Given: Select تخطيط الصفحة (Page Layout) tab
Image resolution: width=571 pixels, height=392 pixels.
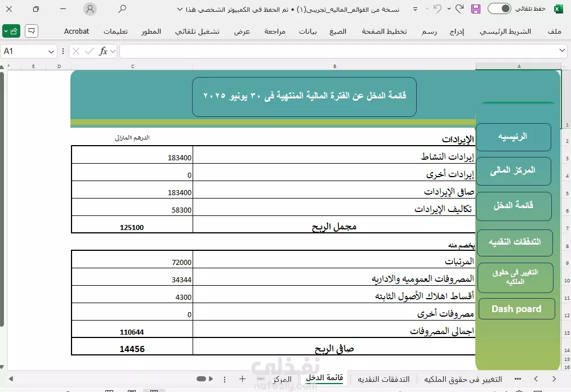Looking at the screenshot, I should [384, 31].
